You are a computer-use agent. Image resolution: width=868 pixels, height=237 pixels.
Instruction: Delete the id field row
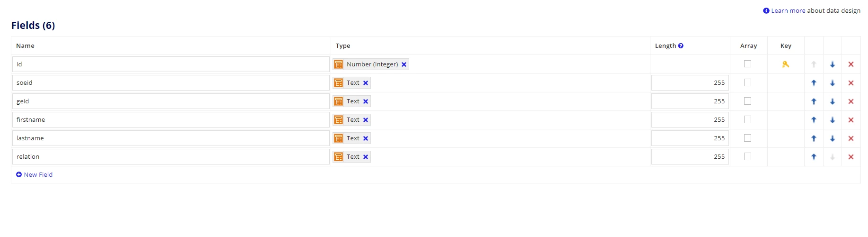(x=851, y=64)
